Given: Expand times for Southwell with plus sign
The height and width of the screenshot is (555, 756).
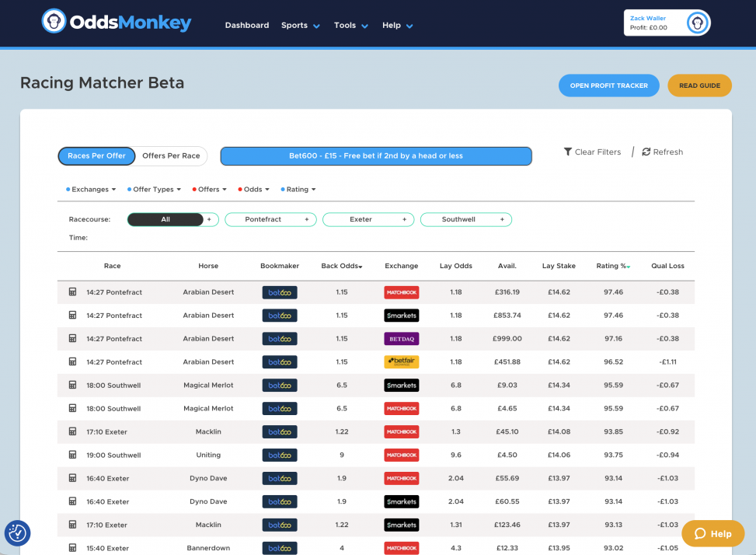Looking at the screenshot, I should click(502, 219).
